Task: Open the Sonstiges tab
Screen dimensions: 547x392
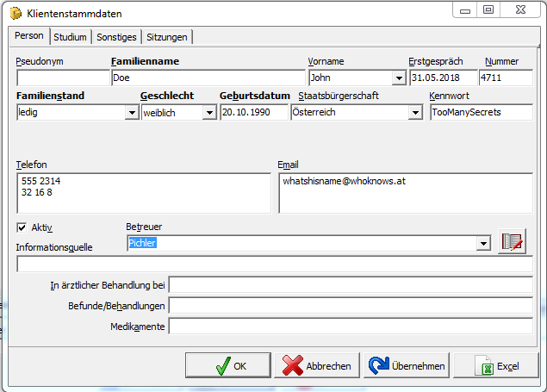Action: (x=116, y=37)
